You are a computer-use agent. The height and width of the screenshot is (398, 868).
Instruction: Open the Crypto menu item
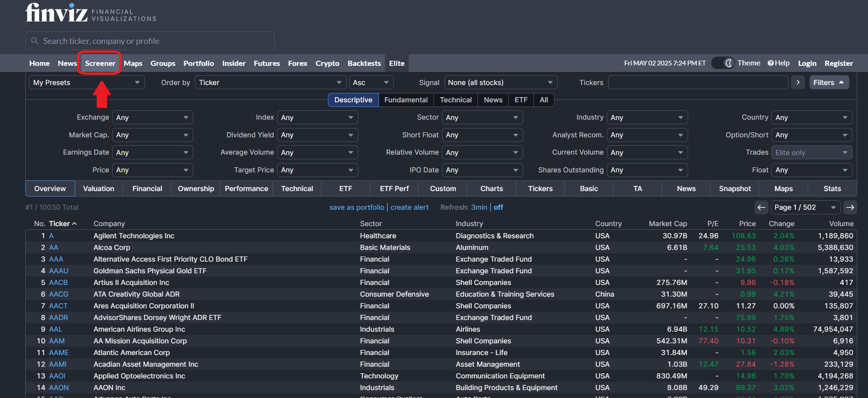tap(327, 63)
